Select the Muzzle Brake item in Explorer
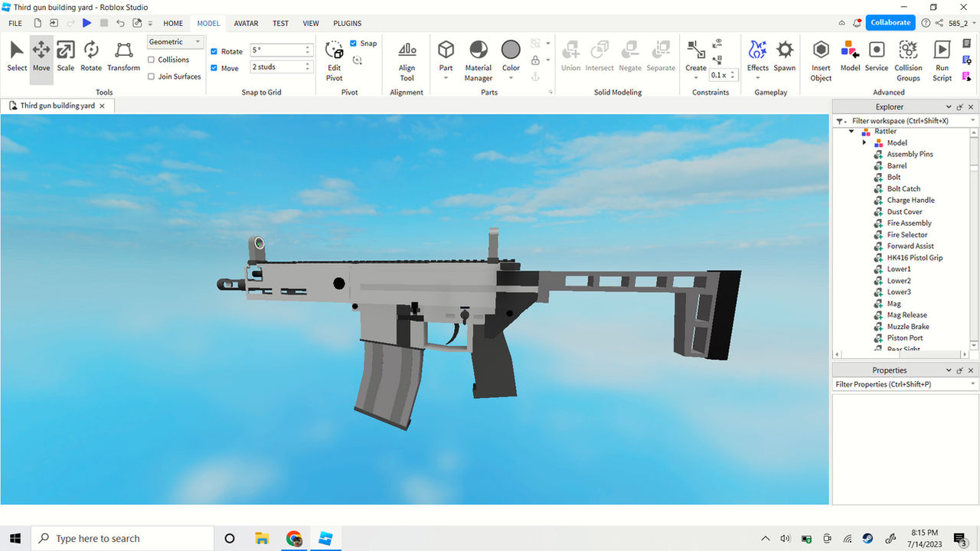This screenshot has height=551, width=980. 908,327
